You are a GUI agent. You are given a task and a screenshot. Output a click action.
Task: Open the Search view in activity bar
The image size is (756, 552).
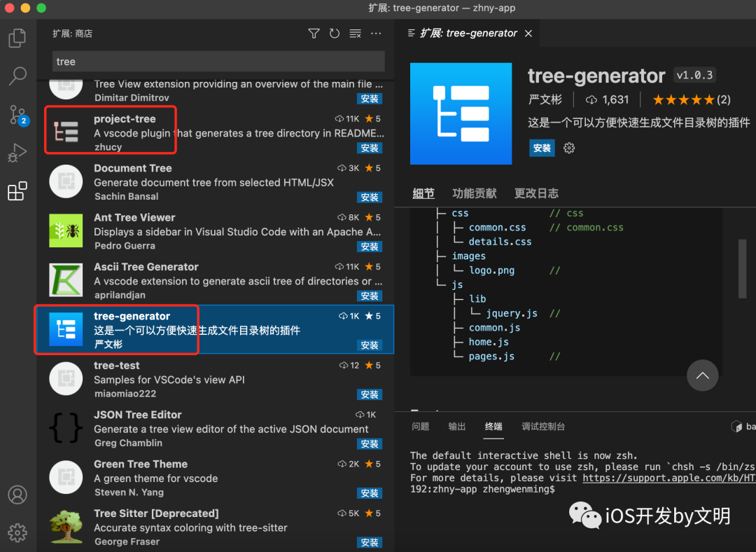click(17, 76)
